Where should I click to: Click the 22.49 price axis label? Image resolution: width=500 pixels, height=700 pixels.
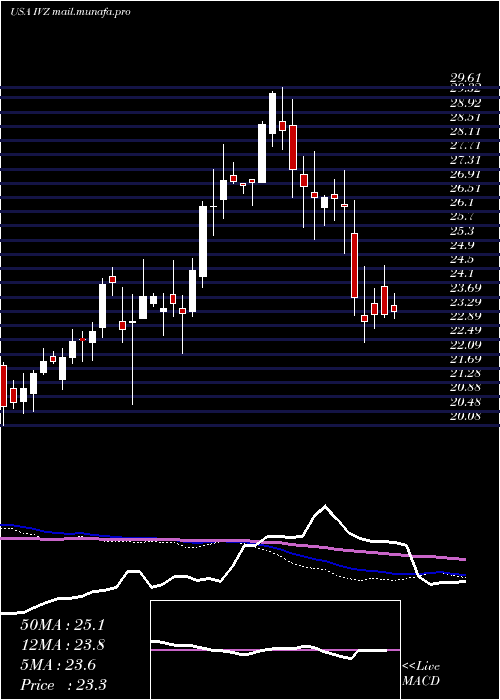coord(465,330)
